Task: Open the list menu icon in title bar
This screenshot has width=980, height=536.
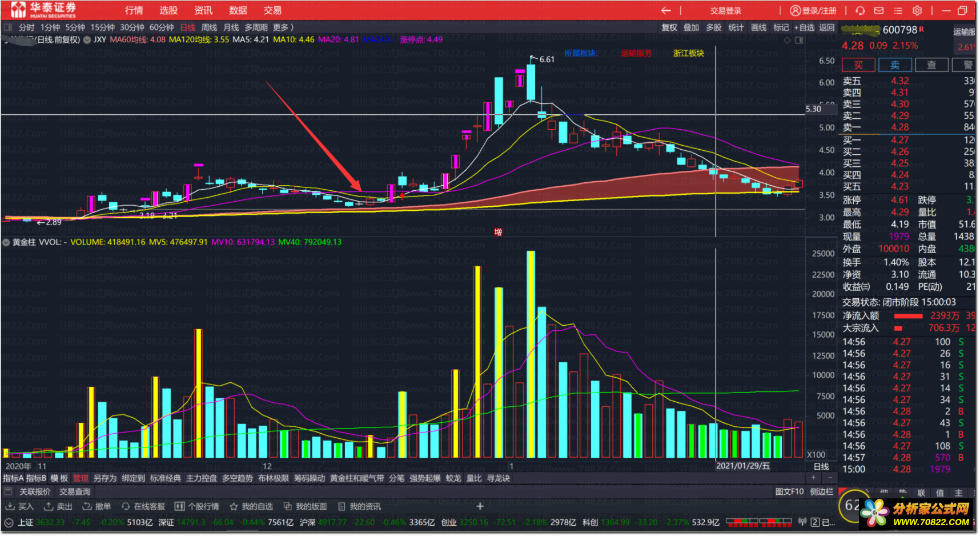Action: coord(898,10)
